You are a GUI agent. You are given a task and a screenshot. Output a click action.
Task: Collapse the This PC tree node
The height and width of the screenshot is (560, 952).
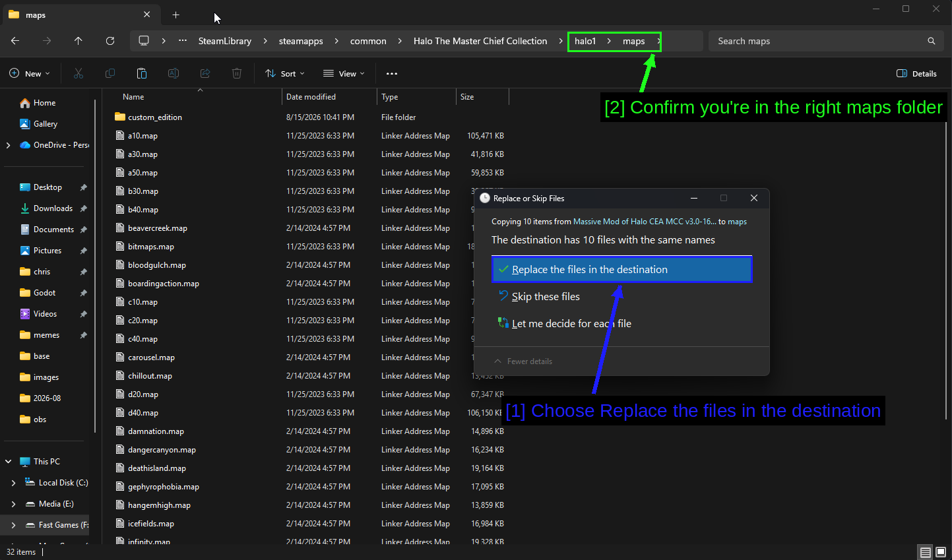coord(8,462)
